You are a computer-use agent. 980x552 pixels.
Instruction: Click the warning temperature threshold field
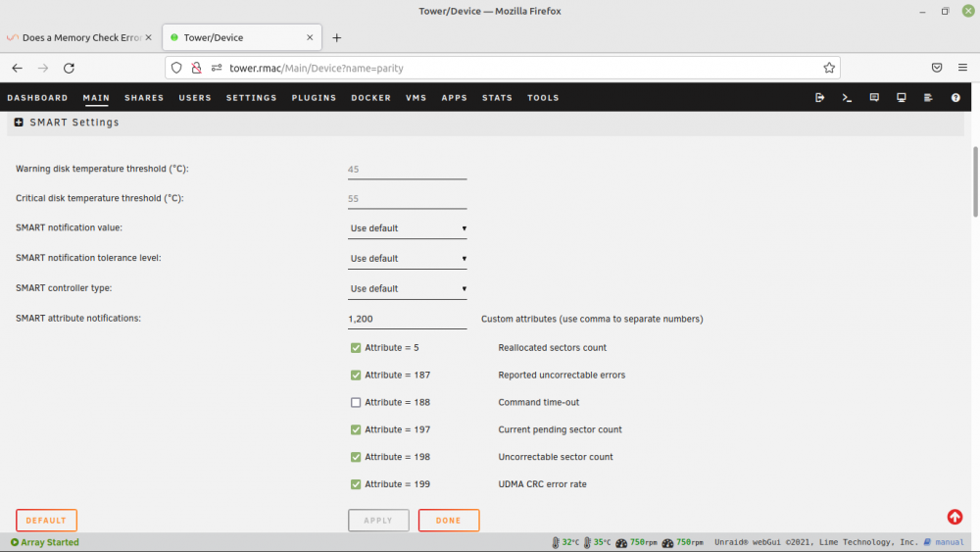click(408, 170)
